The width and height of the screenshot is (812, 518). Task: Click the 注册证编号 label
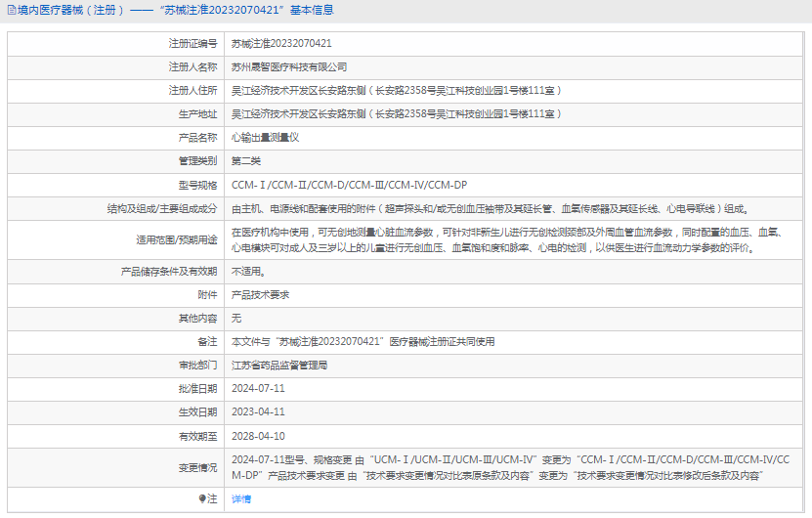pos(192,44)
